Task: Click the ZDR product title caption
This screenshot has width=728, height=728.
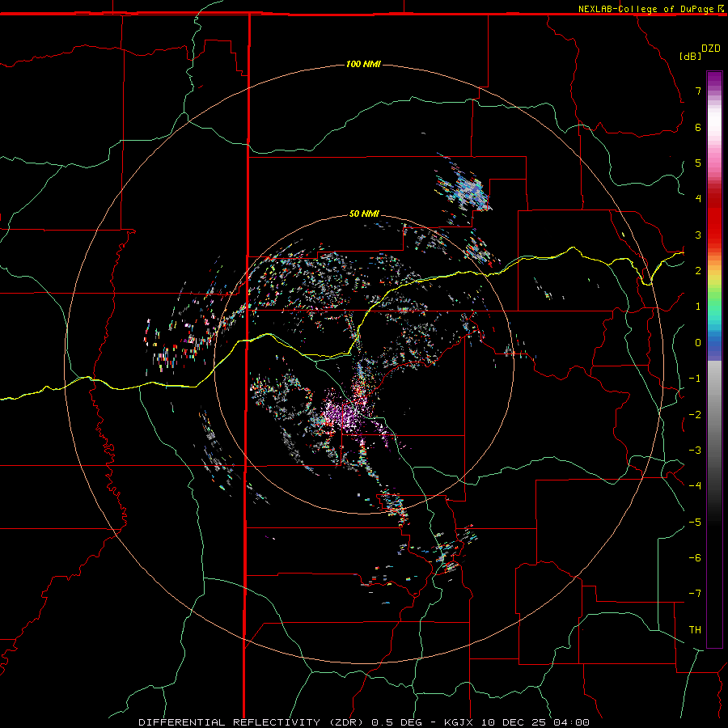Action: pos(364,722)
